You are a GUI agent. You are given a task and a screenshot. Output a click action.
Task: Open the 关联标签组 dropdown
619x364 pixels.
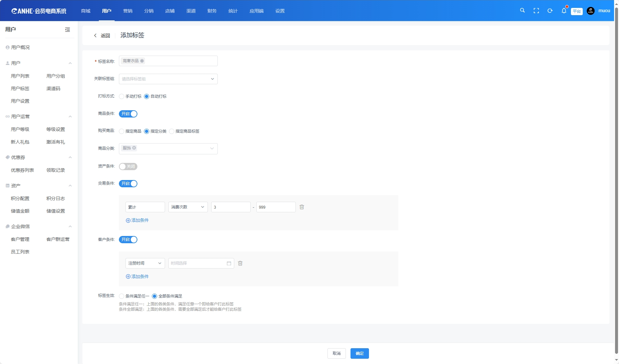pyautogui.click(x=168, y=79)
